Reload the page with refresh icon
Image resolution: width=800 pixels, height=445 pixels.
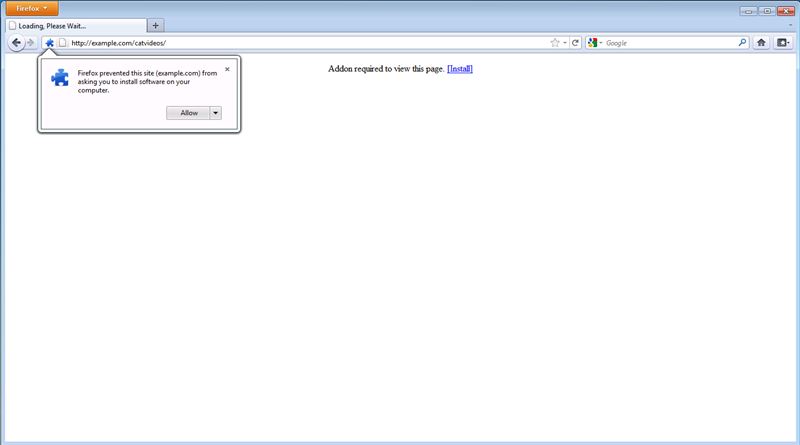click(576, 43)
